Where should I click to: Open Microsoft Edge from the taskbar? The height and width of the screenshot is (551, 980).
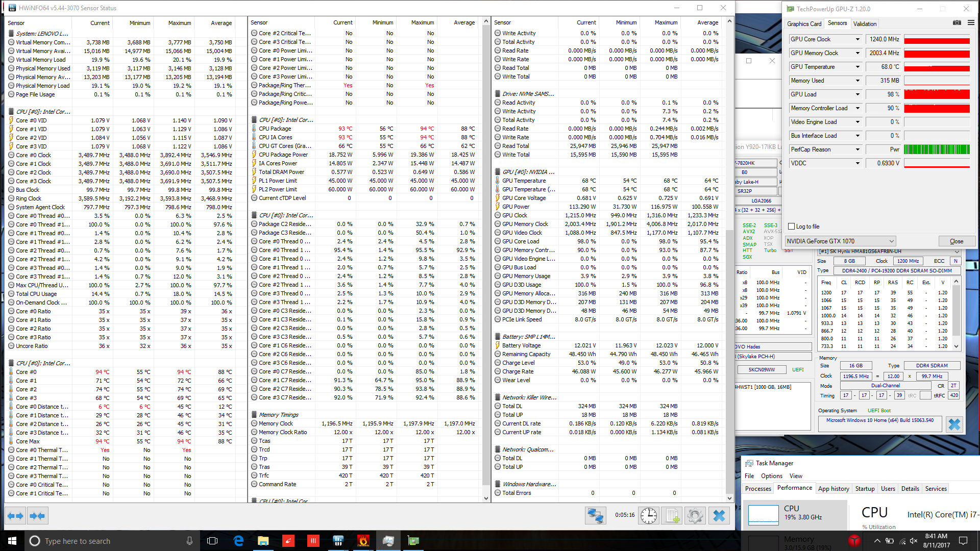pos(238,541)
